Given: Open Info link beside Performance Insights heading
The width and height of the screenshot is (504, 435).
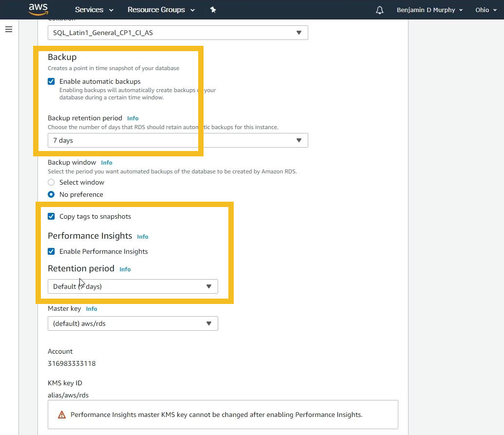Looking at the screenshot, I should [143, 237].
